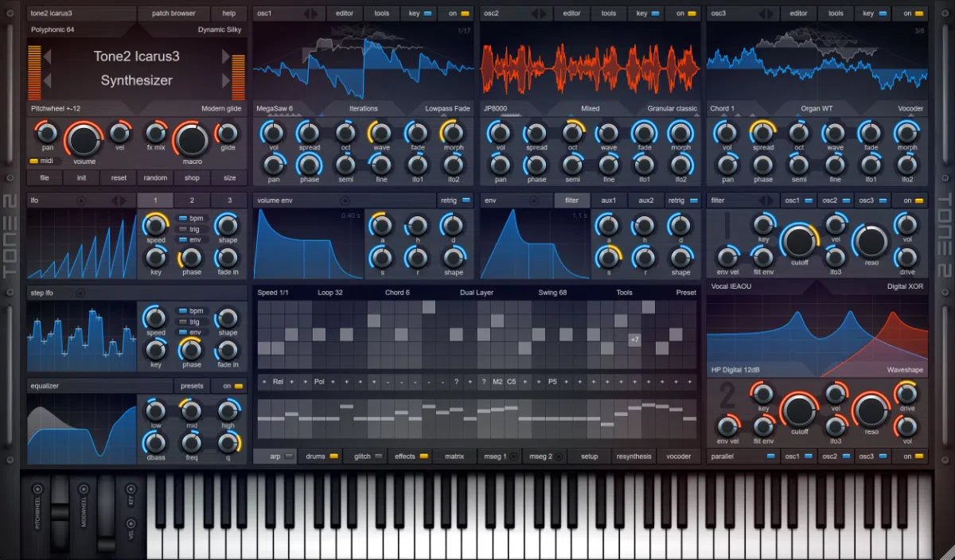Toggle retrig on the volume envelope

pos(454,200)
